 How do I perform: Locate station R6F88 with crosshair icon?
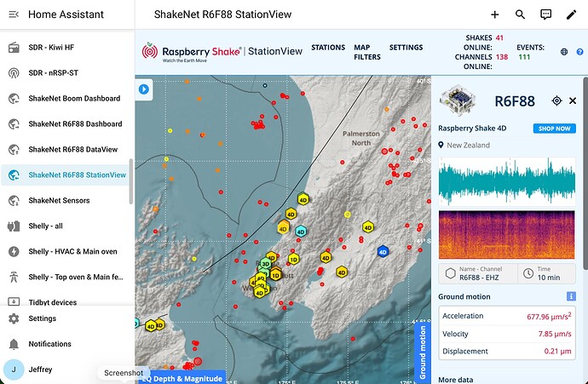[556, 100]
